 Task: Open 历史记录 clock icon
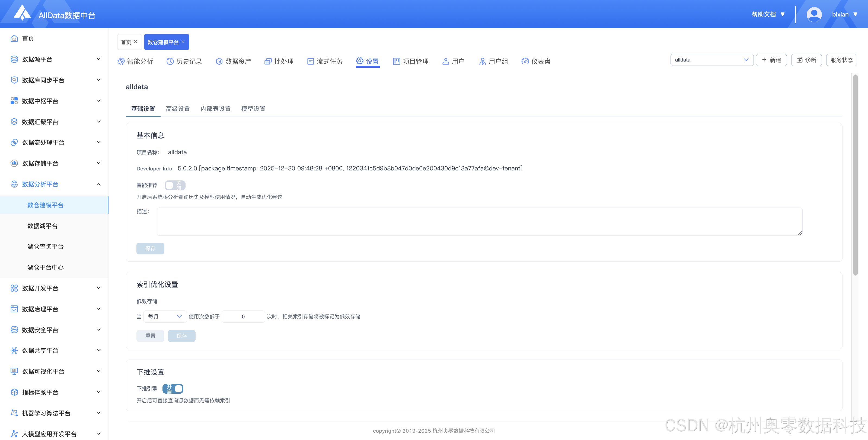point(170,61)
